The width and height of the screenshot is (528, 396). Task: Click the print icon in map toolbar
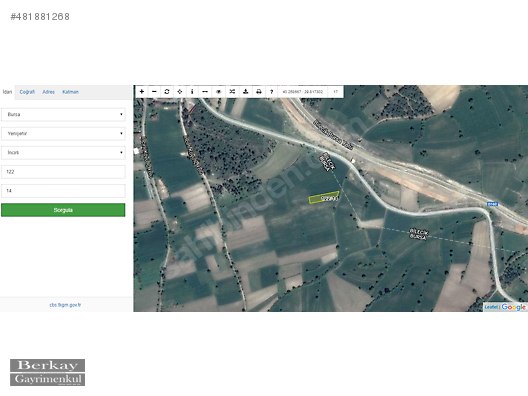[x=259, y=92]
